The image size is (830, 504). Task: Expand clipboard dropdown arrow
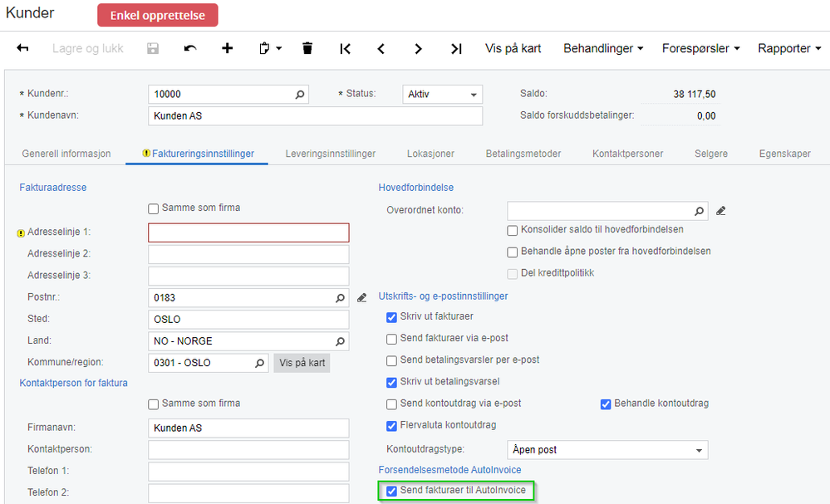(279, 48)
